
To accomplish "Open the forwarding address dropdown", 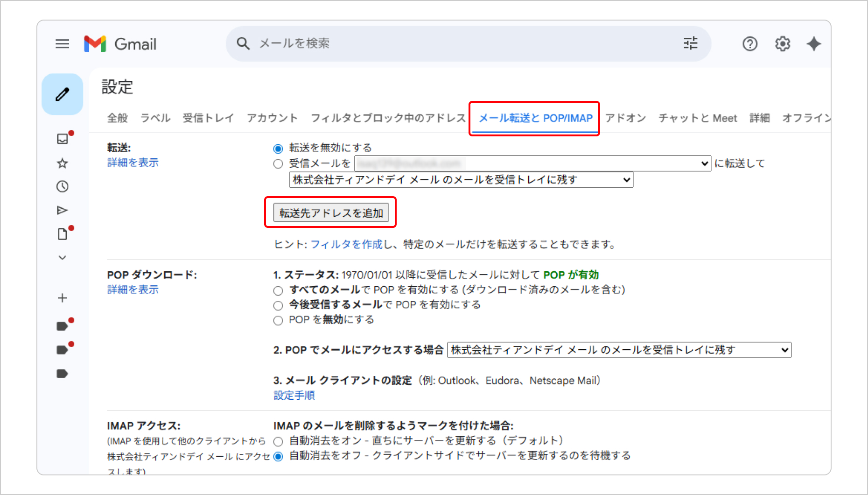I will pyautogui.click(x=532, y=163).
